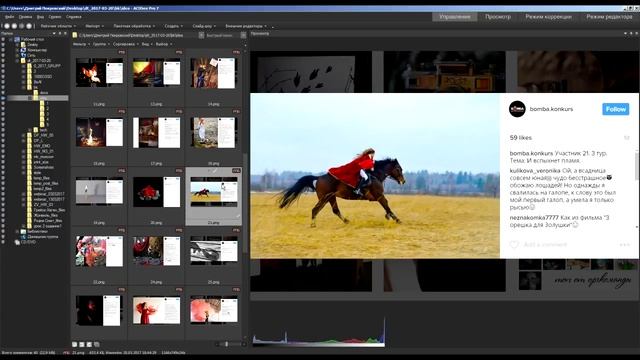Click the Сеть network icon in tree
Viewport: 640px width, 360px height.
(x=23, y=55)
